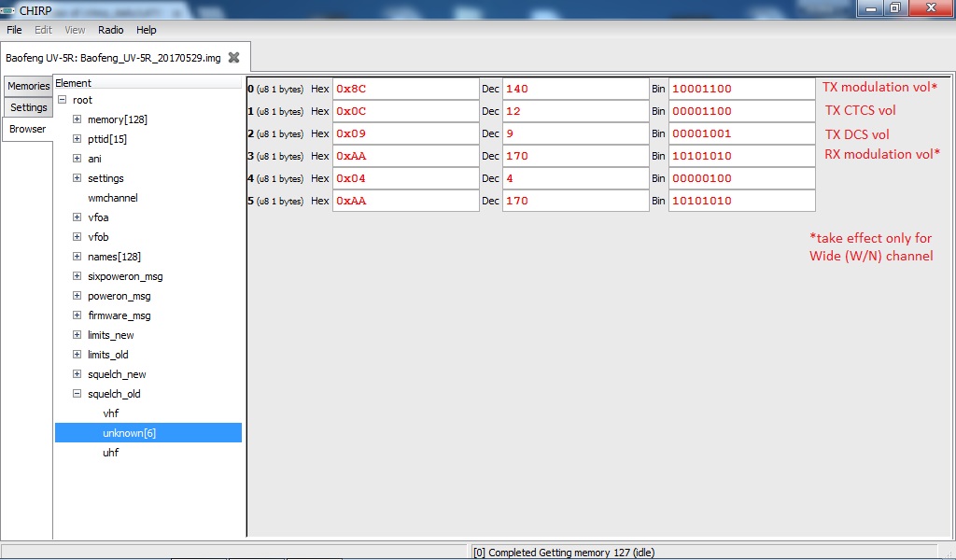Expand the ani node

(x=77, y=158)
